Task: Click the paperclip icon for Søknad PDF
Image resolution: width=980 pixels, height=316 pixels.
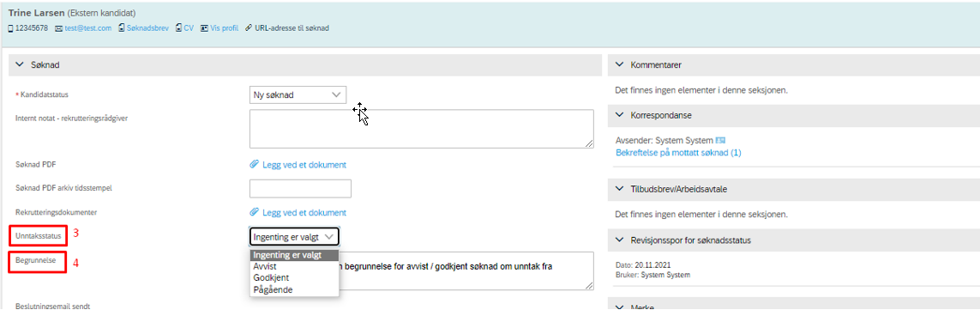Action: pyautogui.click(x=255, y=165)
